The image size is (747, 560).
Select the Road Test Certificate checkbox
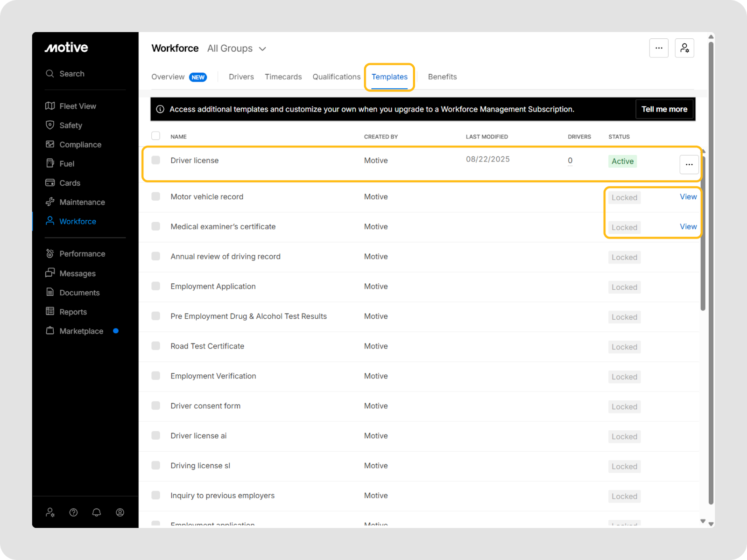coord(156,346)
